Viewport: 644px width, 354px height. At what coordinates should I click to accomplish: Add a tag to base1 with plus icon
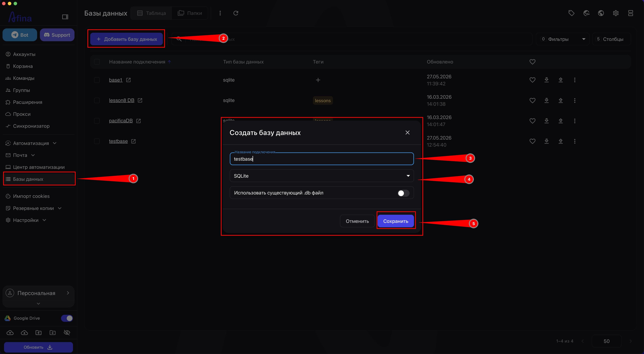318,80
